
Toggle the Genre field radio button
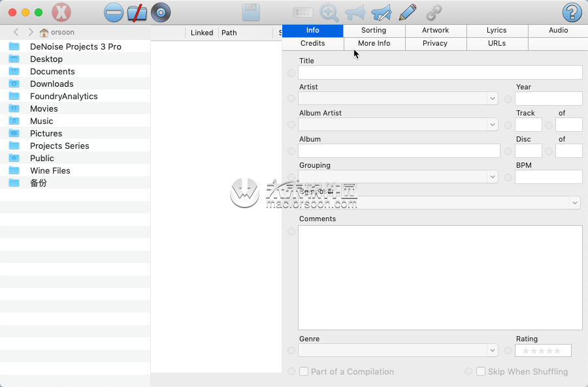(291, 350)
